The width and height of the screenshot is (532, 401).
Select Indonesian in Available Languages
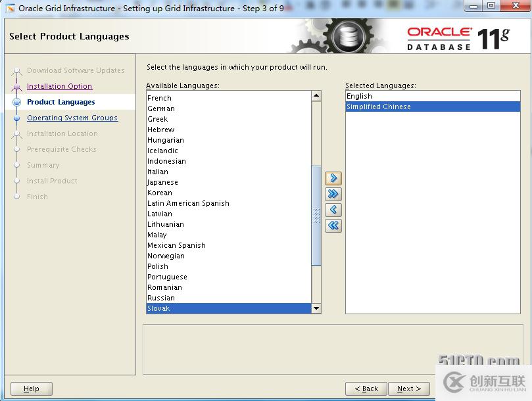pyautogui.click(x=229, y=161)
